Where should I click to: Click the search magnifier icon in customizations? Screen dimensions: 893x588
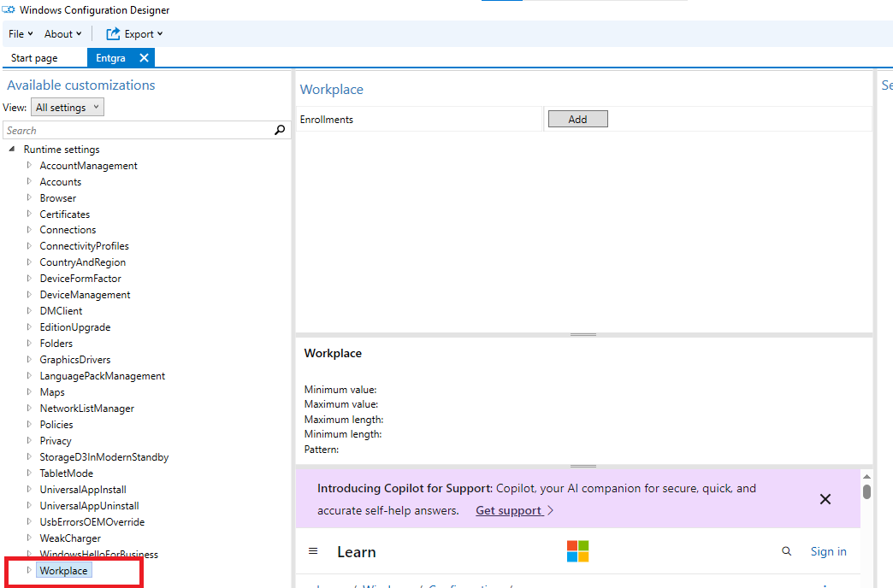[x=280, y=131]
